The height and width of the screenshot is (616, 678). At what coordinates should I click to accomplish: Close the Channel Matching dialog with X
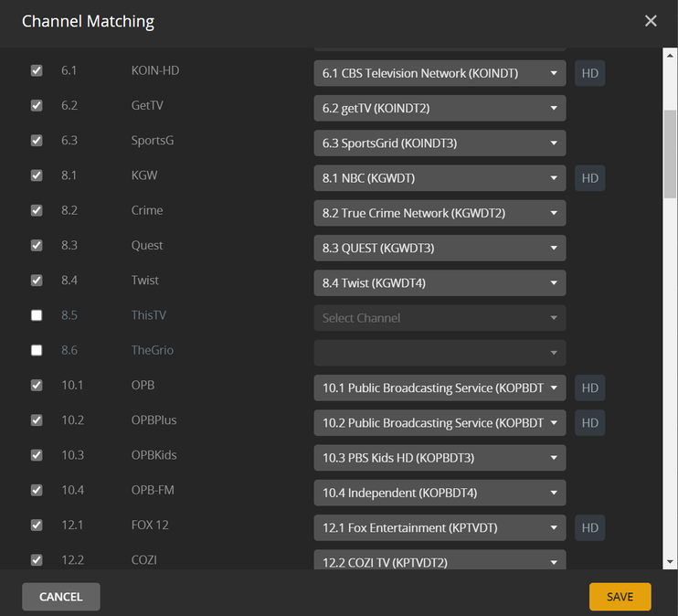pos(651,21)
